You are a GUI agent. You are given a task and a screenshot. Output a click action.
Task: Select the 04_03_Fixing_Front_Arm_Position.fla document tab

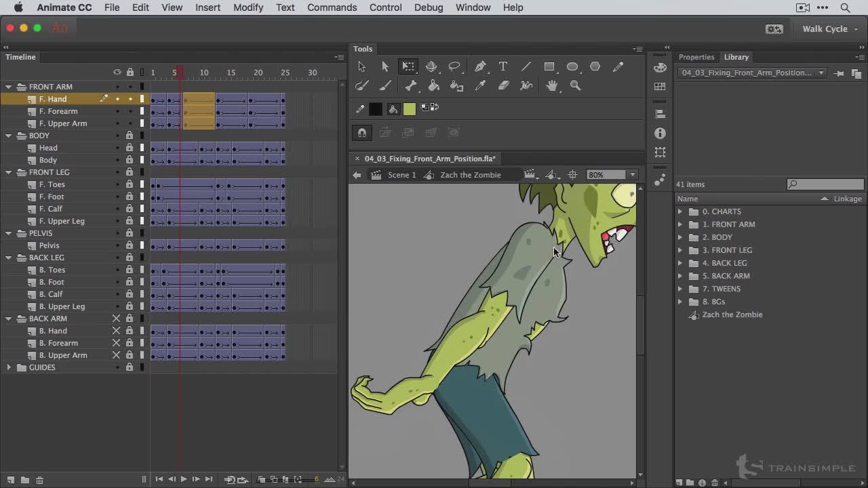(430, 159)
